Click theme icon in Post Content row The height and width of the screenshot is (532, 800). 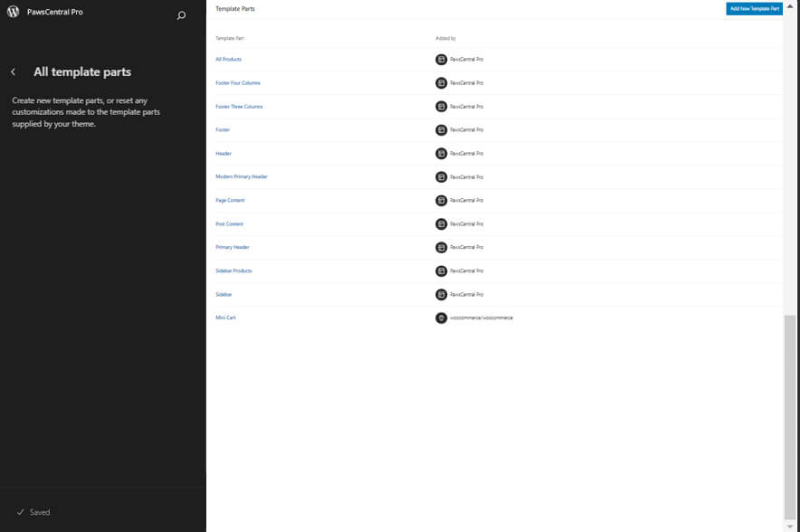pyautogui.click(x=442, y=224)
